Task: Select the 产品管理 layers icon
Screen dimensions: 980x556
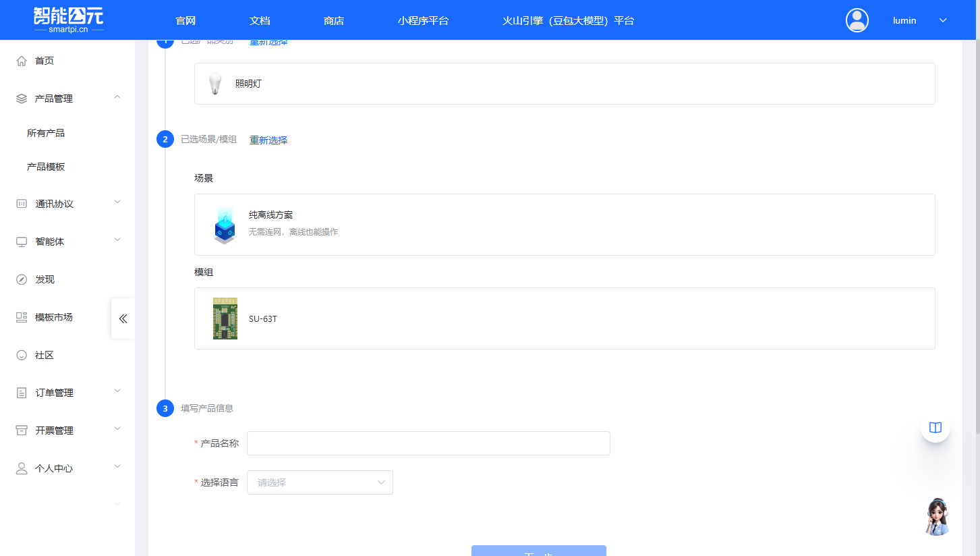Action: coord(21,98)
